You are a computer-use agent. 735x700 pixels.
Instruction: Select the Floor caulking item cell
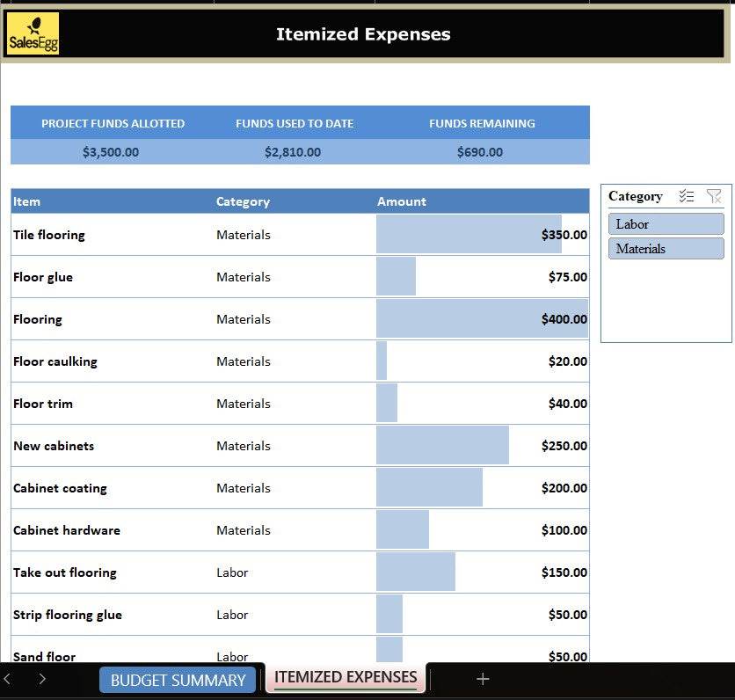point(113,361)
